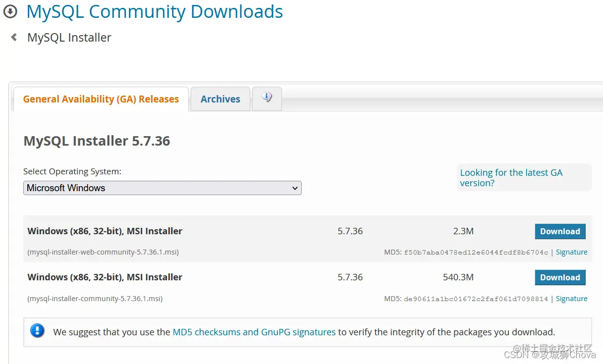The image size is (603, 364).
Task: Open MD5 checksums and GnuPG signatures link
Action: click(x=254, y=332)
